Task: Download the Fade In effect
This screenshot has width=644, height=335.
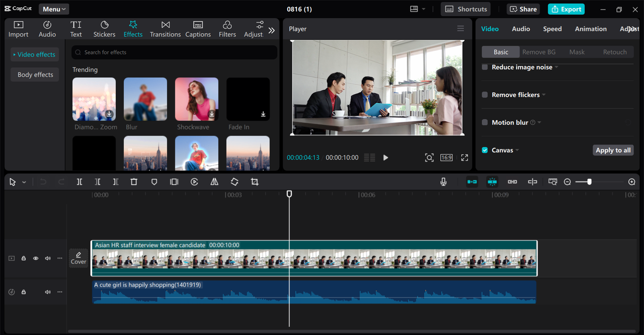Action: coord(263,114)
